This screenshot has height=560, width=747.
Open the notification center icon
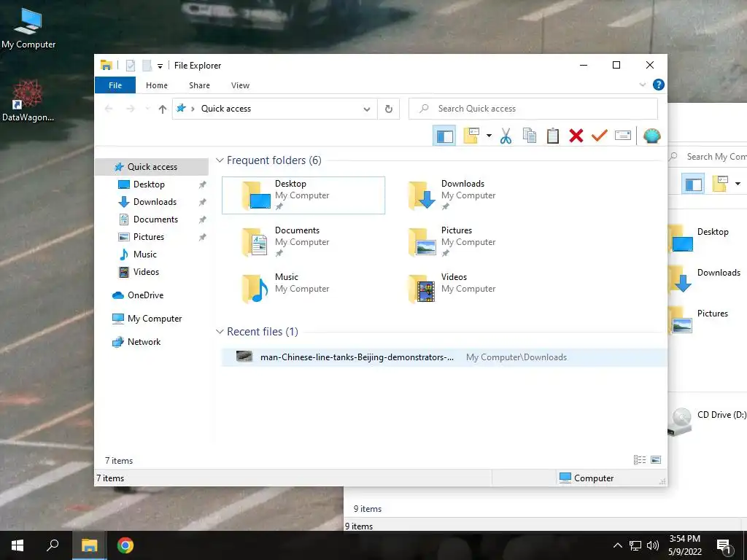tap(724, 546)
